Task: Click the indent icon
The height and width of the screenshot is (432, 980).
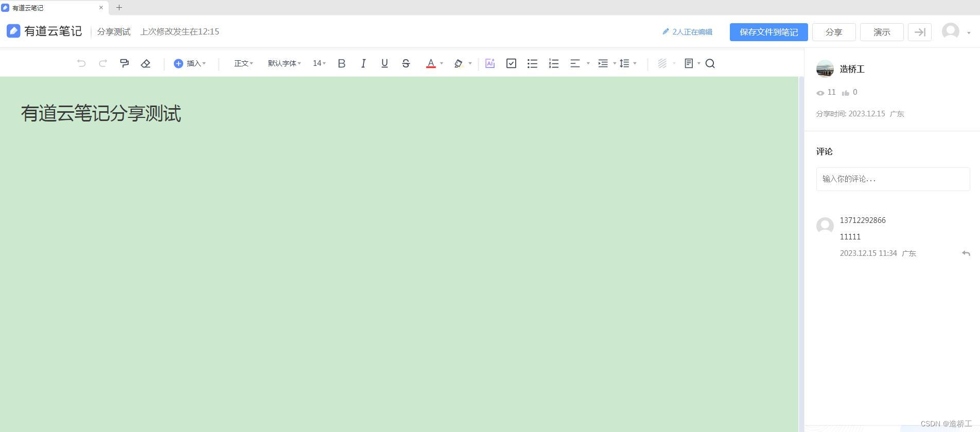Action: coord(603,63)
